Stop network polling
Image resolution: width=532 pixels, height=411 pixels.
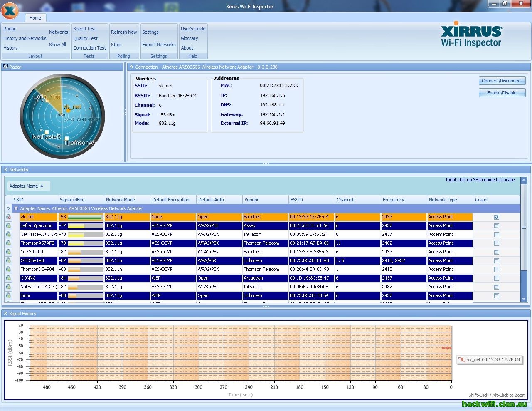tap(116, 45)
